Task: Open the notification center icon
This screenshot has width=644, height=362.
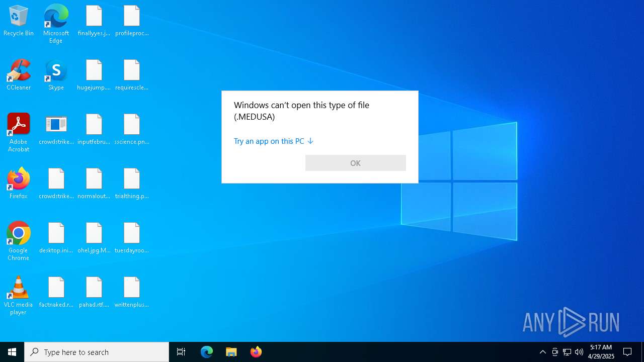Action: tap(627, 352)
